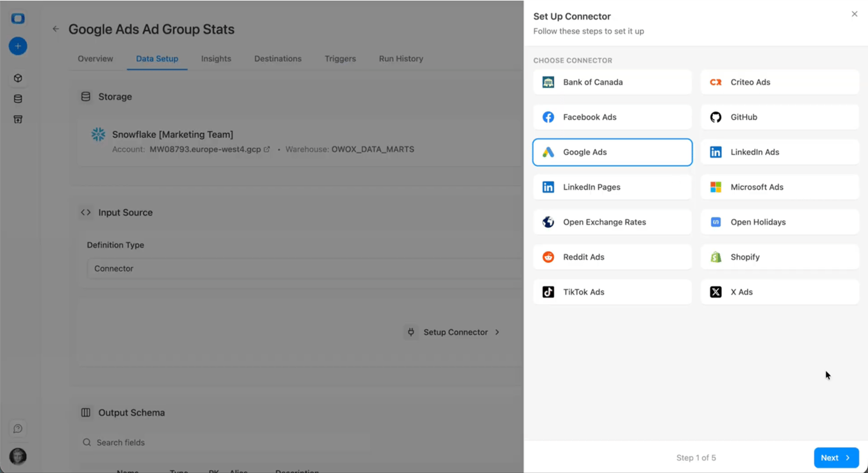868x473 pixels.
Task: Click the OWOX_DATA_MARTS warehouse value
Action: tap(373, 149)
